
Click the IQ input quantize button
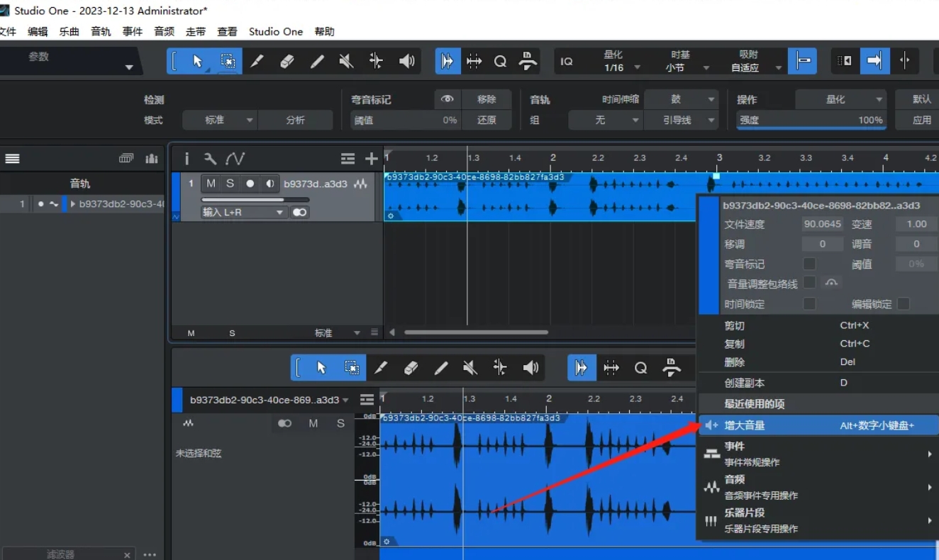point(567,62)
